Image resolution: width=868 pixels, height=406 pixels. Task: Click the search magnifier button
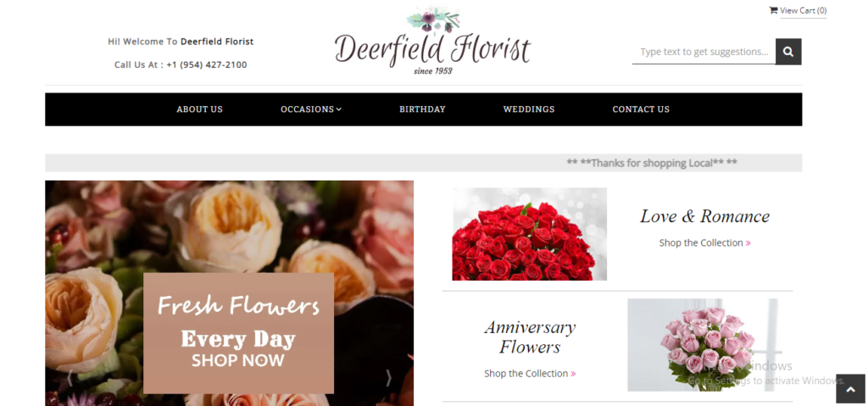tap(788, 52)
